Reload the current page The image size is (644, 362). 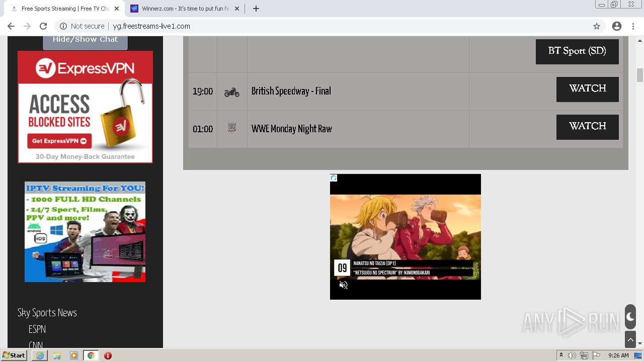click(43, 26)
